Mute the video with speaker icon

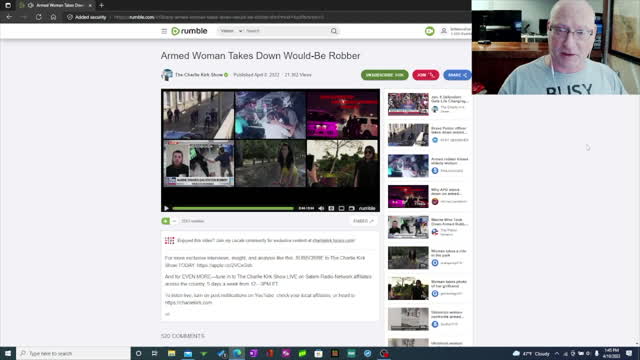point(321,208)
